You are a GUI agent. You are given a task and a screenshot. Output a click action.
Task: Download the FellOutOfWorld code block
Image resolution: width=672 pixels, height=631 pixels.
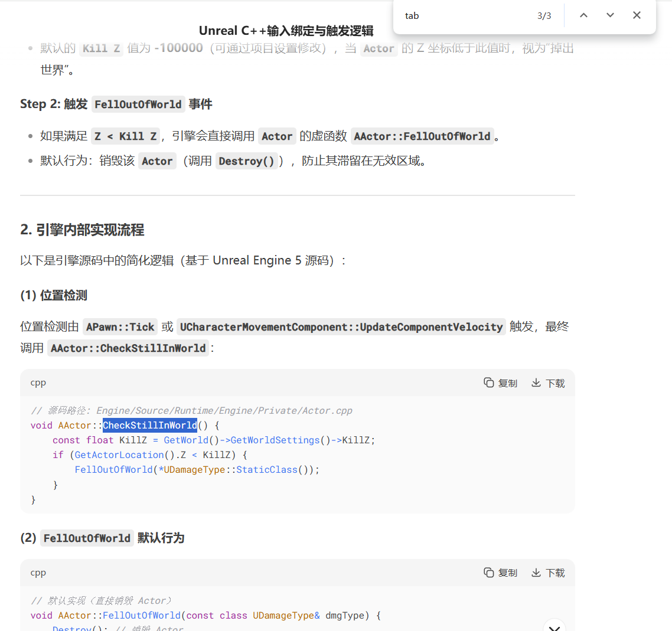[x=548, y=573]
